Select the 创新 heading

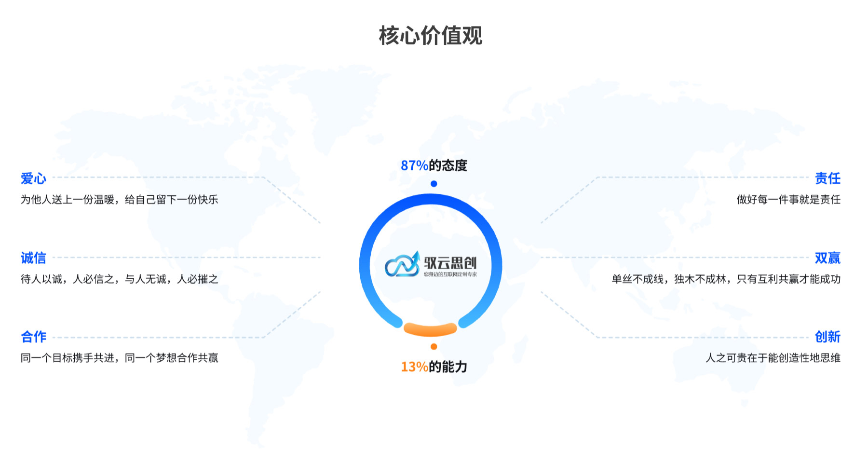[827, 337]
